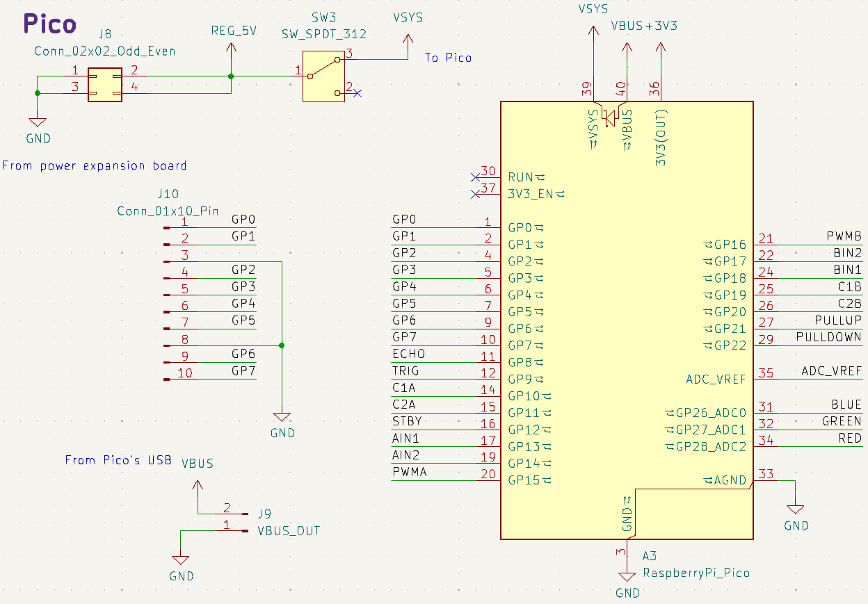Click the 'To Pico' blue text annotation

click(x=447, y=58)
